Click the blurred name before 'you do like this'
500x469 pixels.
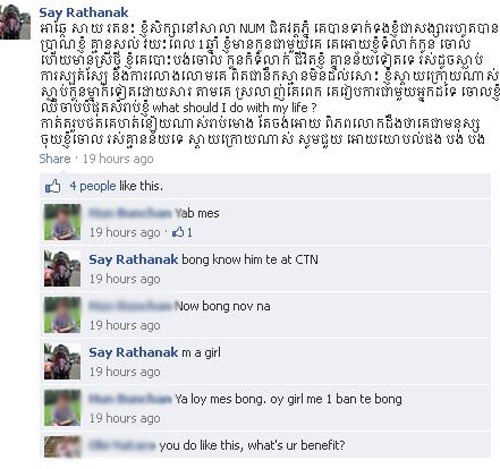(122, 445)
